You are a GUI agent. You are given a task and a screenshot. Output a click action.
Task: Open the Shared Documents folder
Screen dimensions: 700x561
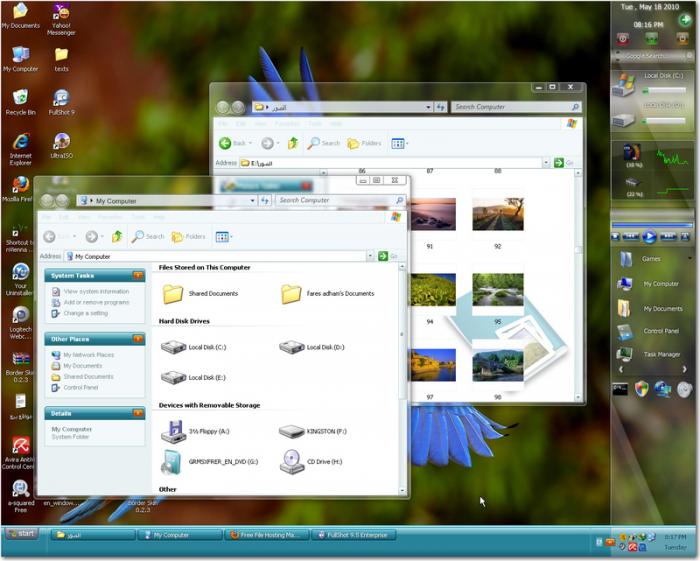(173, 294)
